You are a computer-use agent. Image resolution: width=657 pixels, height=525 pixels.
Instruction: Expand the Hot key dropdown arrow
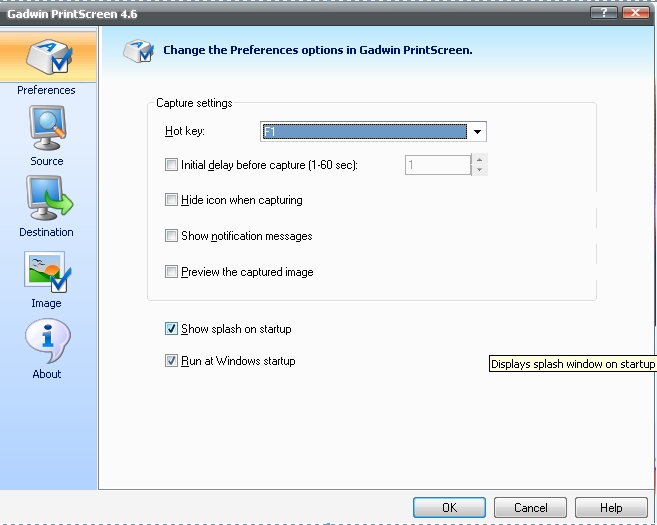477,132
